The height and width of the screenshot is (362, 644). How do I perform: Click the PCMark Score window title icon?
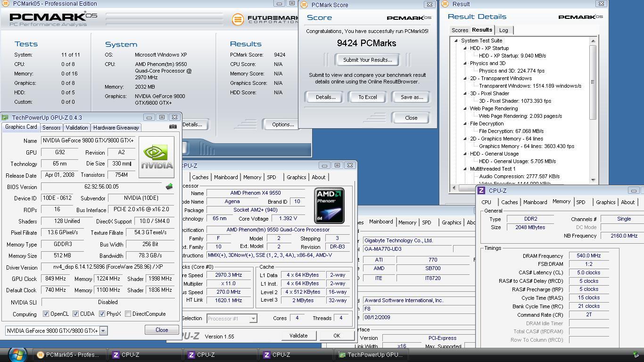(304, 5)
